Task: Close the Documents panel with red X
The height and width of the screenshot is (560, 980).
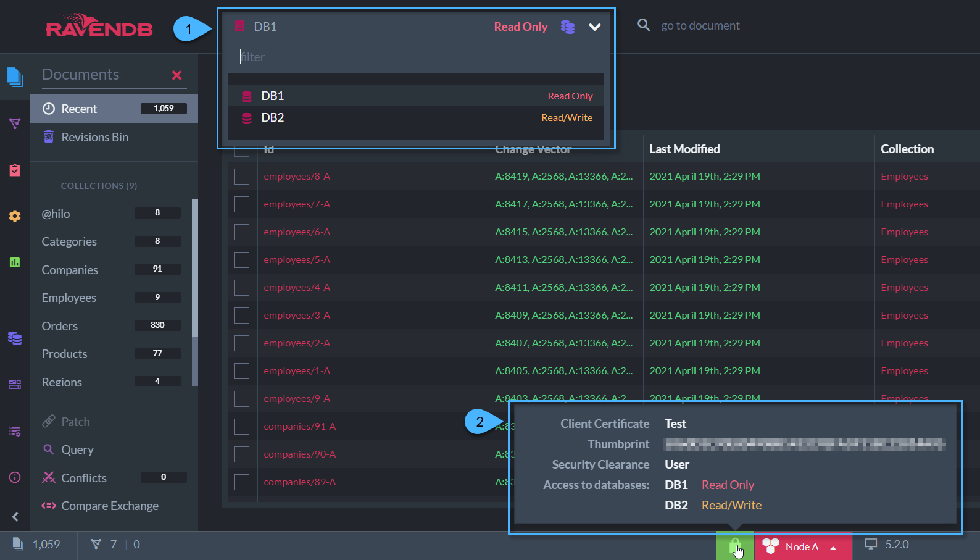Action: (x=177, y=75)
